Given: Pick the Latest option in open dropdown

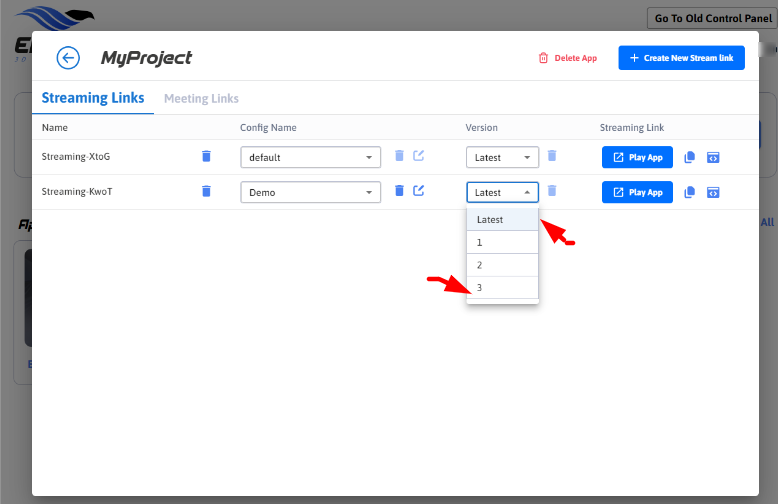Looking at the screenshot, I should [502, 219].
